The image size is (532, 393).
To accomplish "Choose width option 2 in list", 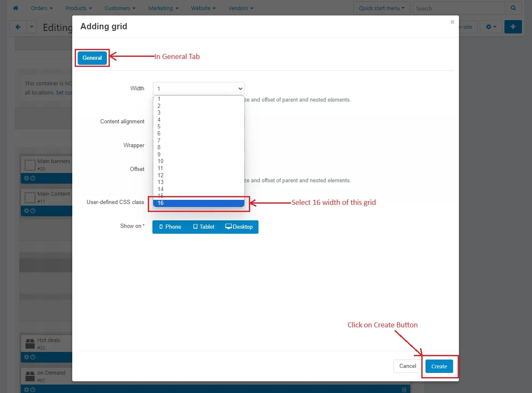I will (199, 106).
